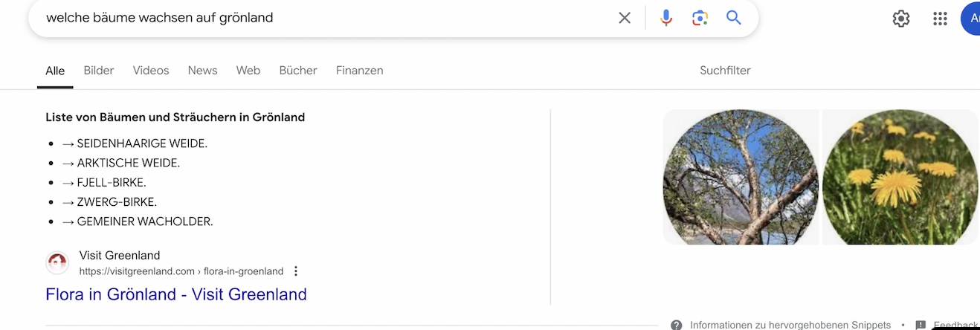The width and height of the screenshot is (980, 330).
Task: Click "Informationen zu hervorgehobenen Snippets" link
Action: [x=790, y=325]
